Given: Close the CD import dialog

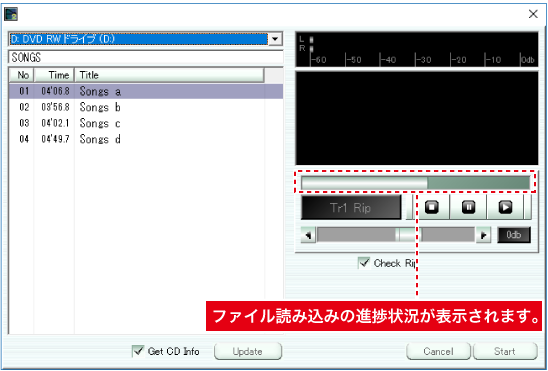Looking at the screenshot, I should pyautogui.click(x=533, y=14).
